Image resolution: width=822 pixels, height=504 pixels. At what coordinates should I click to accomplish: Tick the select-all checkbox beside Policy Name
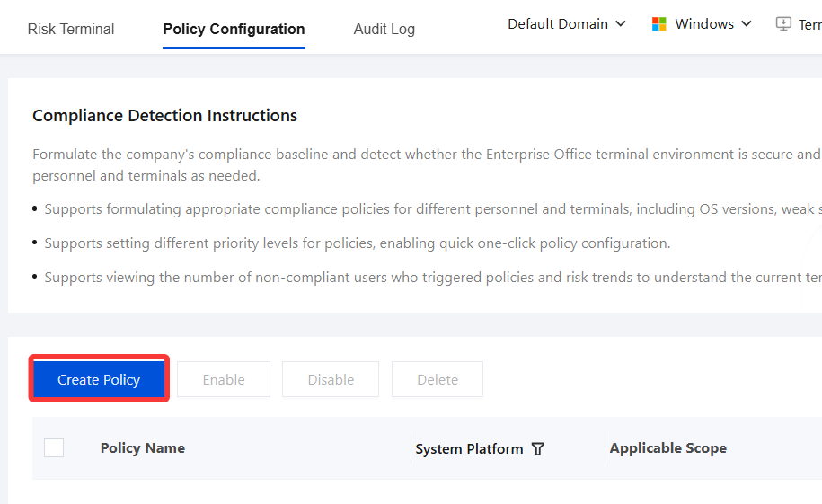click(54, 448)
